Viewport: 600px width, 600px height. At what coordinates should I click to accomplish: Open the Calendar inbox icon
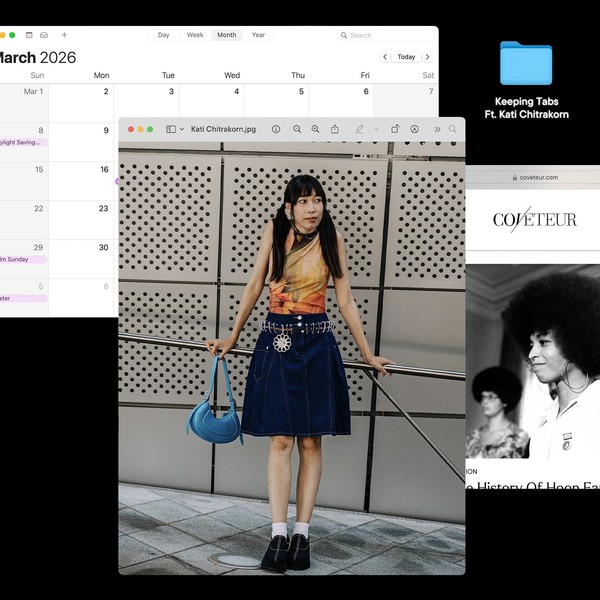click(44, 35)
